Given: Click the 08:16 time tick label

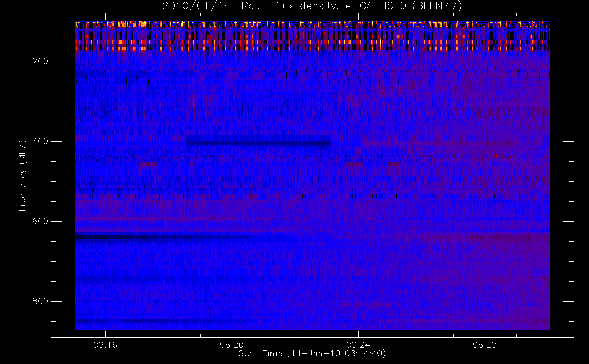Looking at the screenshot, I should (x=105, y=345).
